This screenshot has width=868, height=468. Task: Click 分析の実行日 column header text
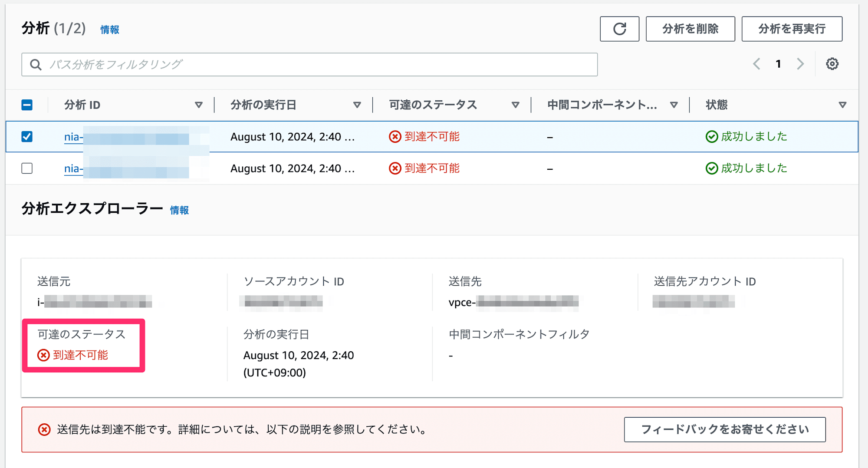(263, 105)
